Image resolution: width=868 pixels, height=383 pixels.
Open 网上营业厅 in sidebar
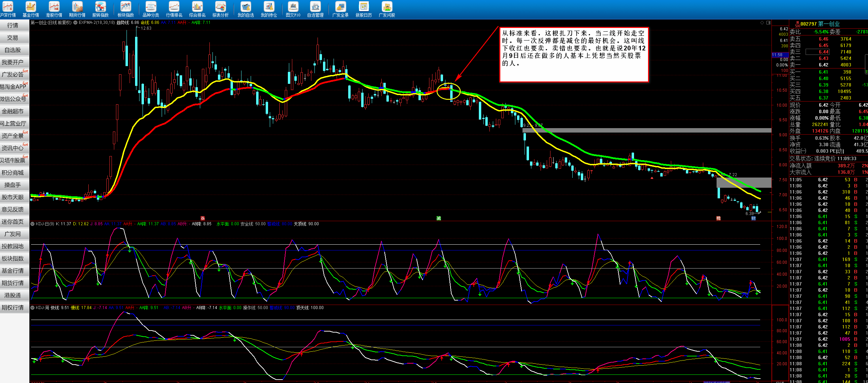[14, 124]
